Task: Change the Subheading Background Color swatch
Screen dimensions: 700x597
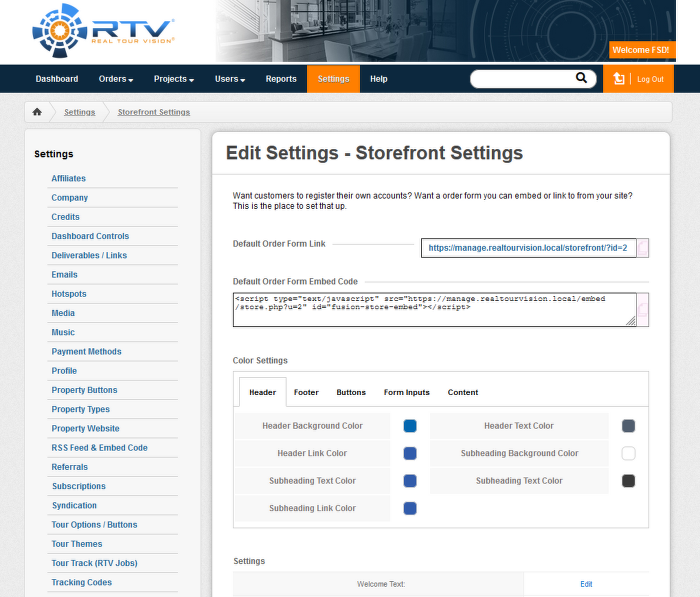Action: 628,453
